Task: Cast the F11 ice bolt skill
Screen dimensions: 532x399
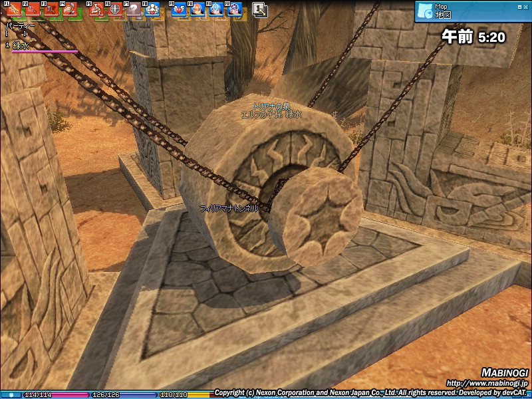Action: click(x=215, y=9)
